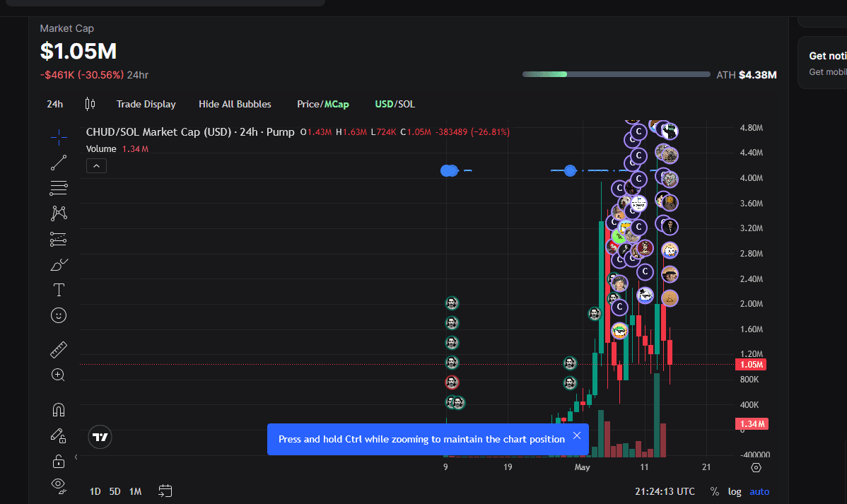Select the brush drawing tool
The width and height of the screenshot is (847, 504).
click(59, 264)
